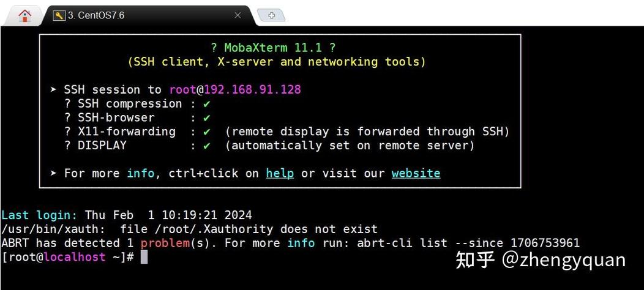Image resolution: width=644 pixels, height=290 pixels.
Task: Click the '/usr/bin/xauth:' message line
Action: pyautogui.click(x=189, y=229)
